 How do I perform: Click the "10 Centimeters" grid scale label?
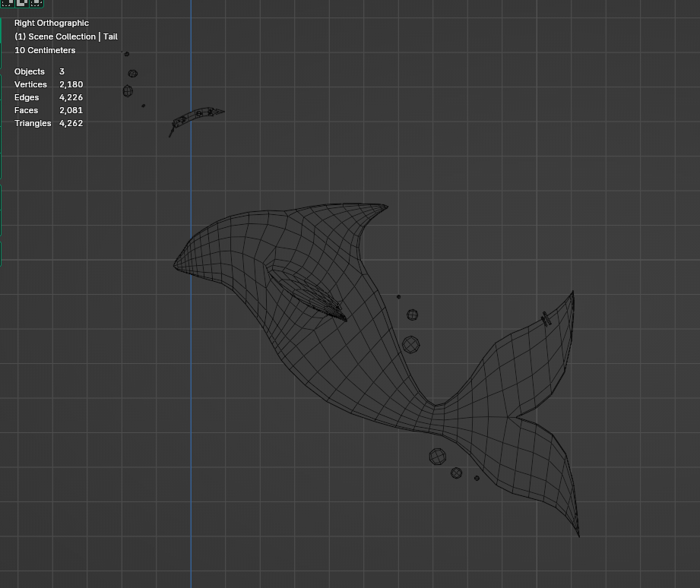coord(45,50)
